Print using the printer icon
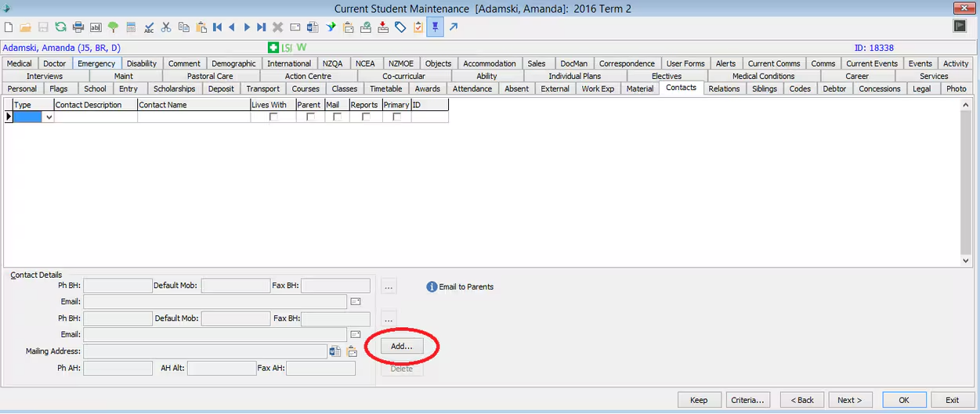This screenshot has height=414, width=980. (x=78, y=27)
